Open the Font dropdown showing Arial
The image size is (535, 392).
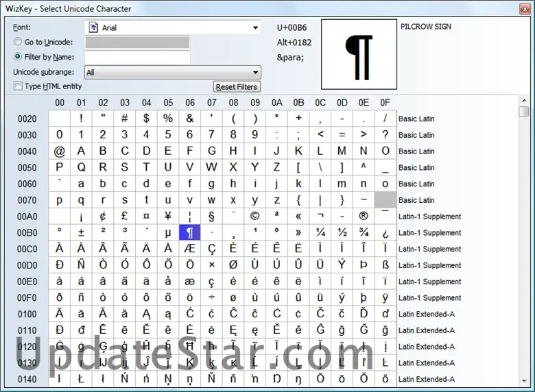tap(173, 27)
